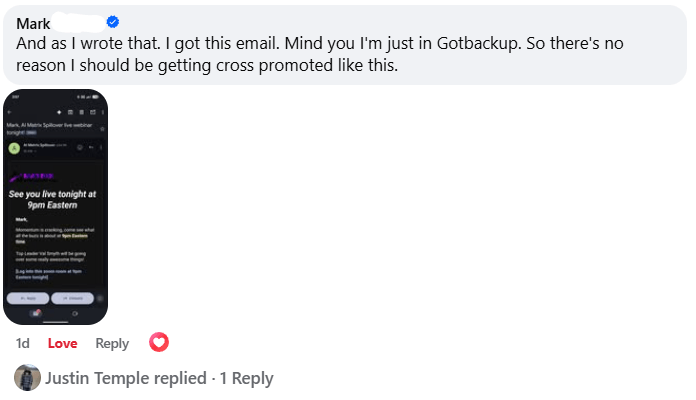Click the back arrow in the email screenshot

(9, 110)
